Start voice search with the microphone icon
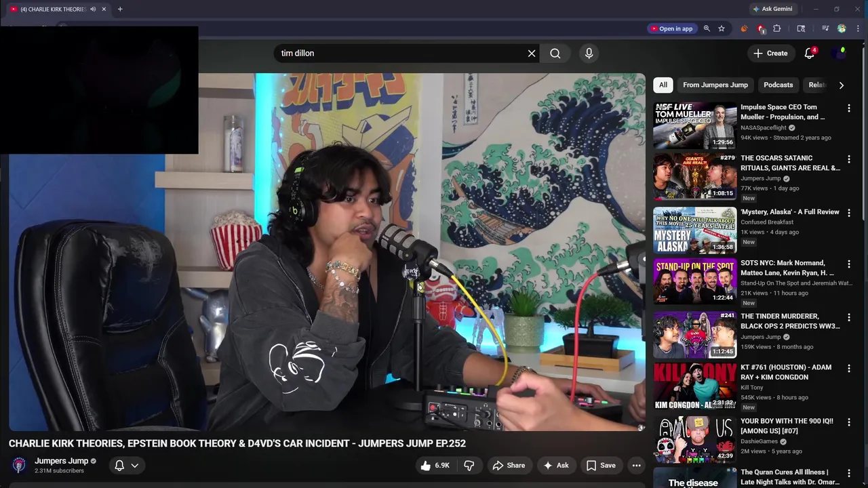This screenshot has height=488, width=868. [589, 53]
